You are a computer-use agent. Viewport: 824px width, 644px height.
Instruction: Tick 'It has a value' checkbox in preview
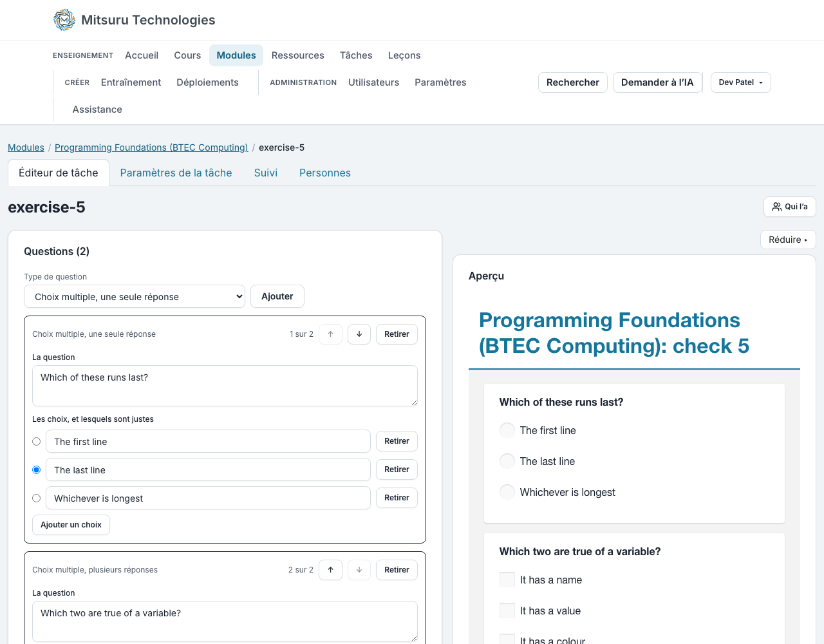507,611
